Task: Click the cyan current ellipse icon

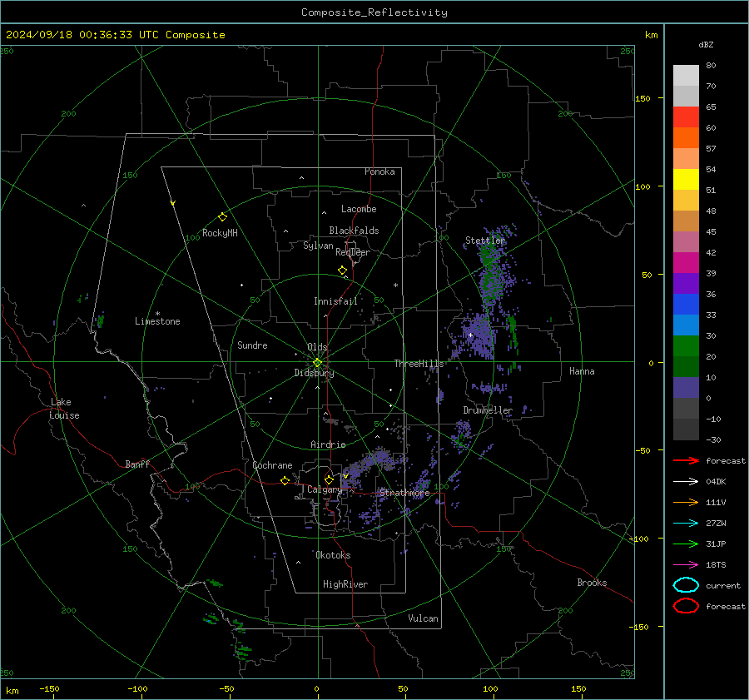Action: tap(686, 585)
